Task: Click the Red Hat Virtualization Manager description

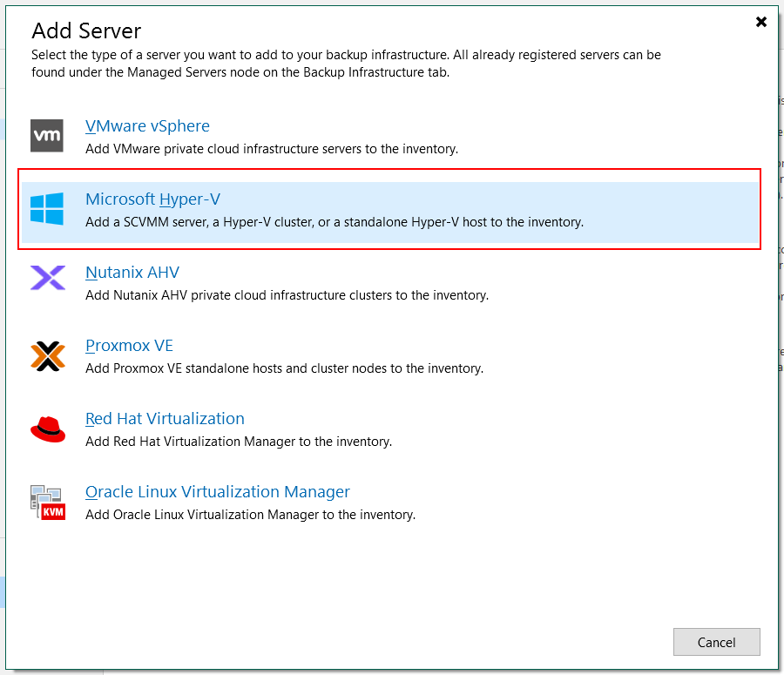Action: tap(239, 442)
